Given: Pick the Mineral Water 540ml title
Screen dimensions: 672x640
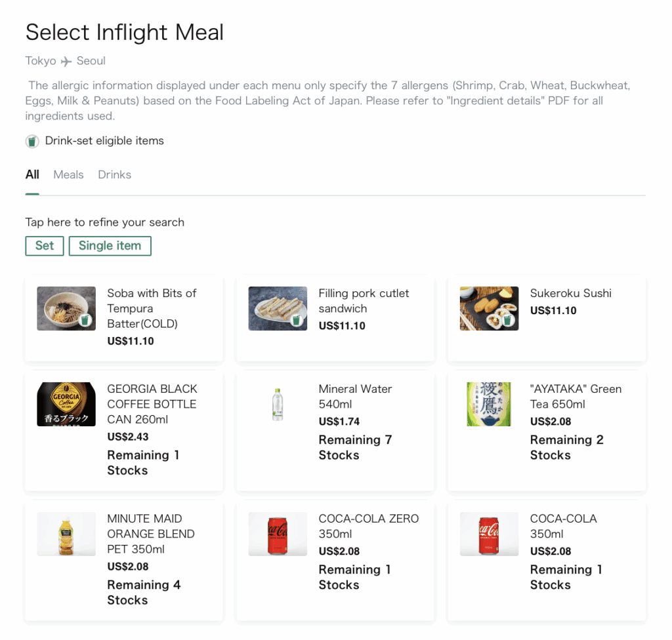Looking at the screenshot, I should tap(355, 396).
